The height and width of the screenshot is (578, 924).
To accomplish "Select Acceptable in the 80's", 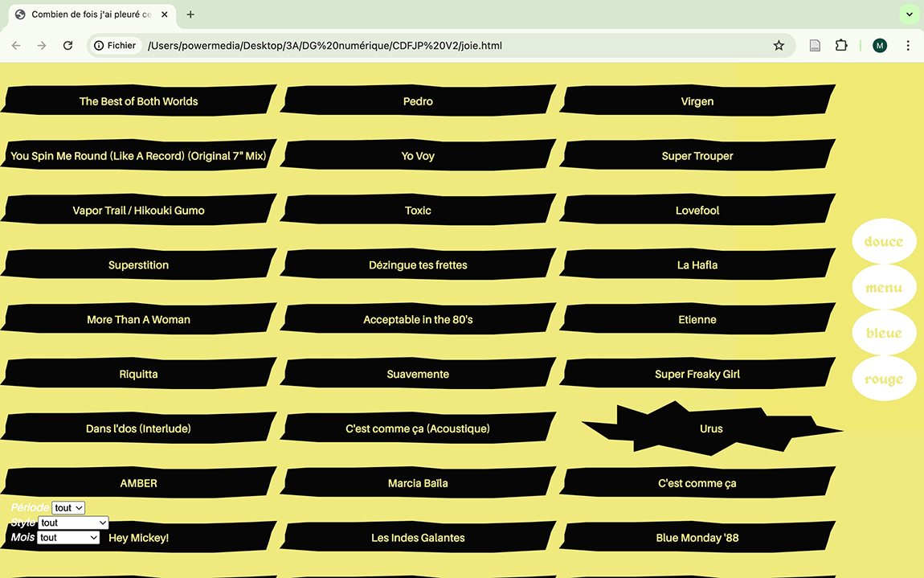I will [418, 319].
